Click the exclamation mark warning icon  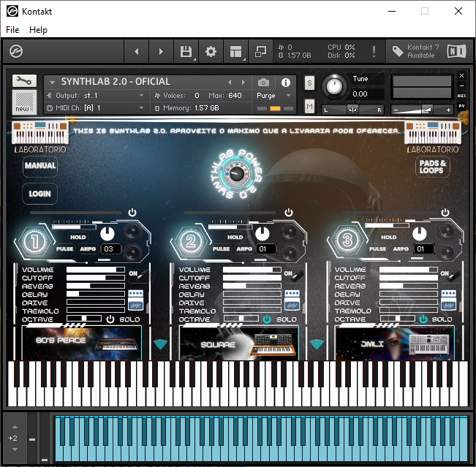374,51
